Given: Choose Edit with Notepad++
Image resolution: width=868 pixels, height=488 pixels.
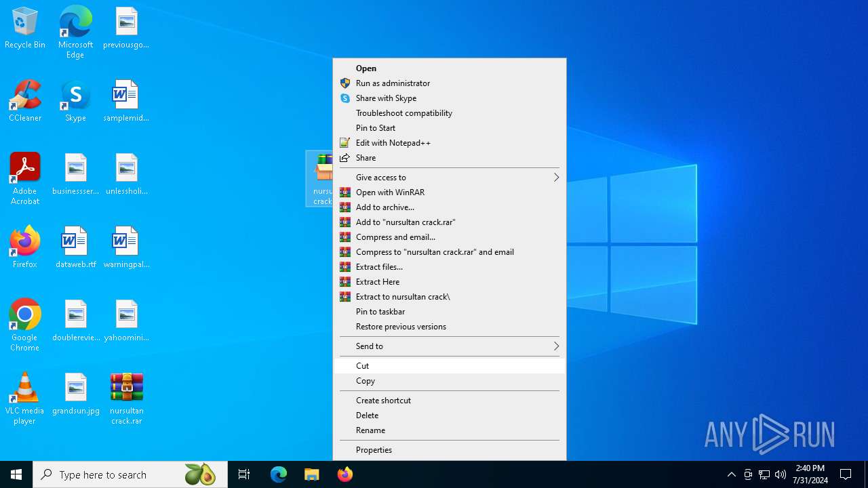Looking at the screenshot, I should 450,143.
